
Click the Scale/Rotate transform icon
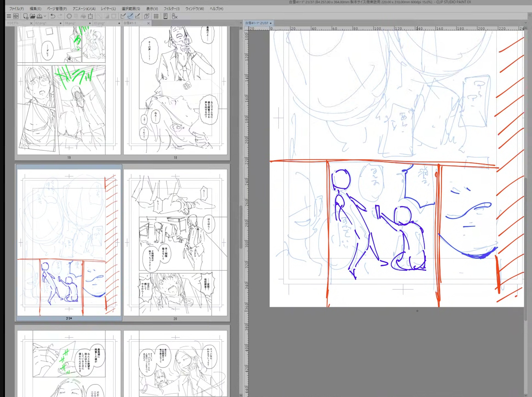point(91,16)
